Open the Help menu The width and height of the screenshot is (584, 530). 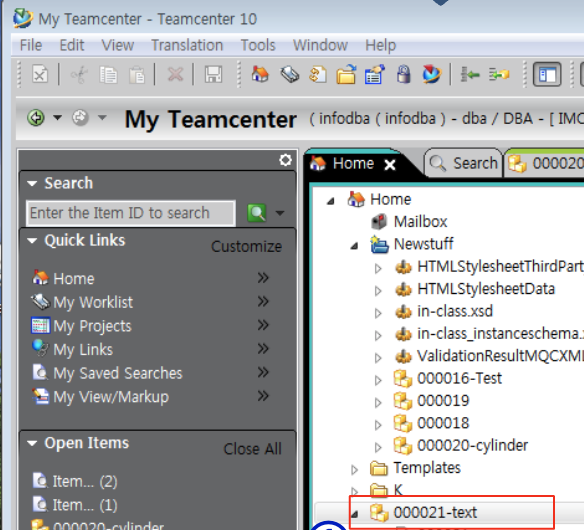point(380,45)
